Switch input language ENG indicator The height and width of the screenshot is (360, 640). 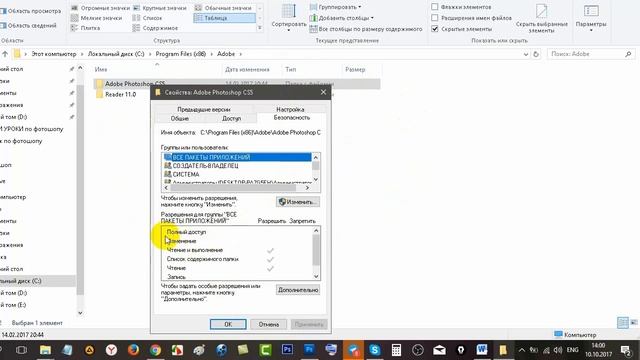coord(573,350)
